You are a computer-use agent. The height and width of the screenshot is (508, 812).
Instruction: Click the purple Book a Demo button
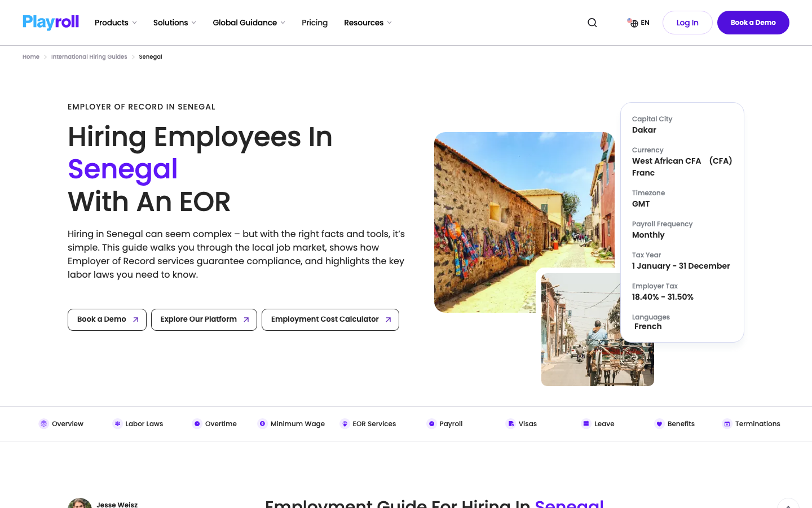click(753, 23)
